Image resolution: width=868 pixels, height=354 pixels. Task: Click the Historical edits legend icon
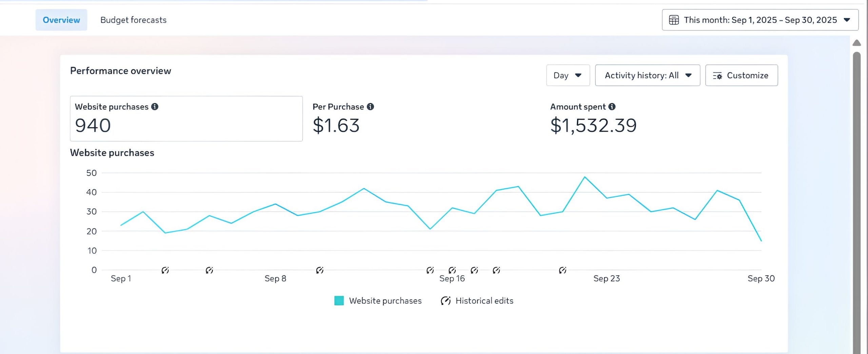point(446,301)
